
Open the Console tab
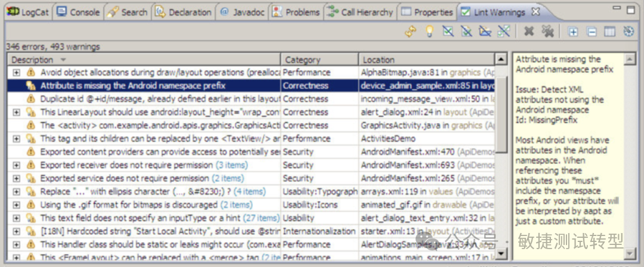click(79, 12)
